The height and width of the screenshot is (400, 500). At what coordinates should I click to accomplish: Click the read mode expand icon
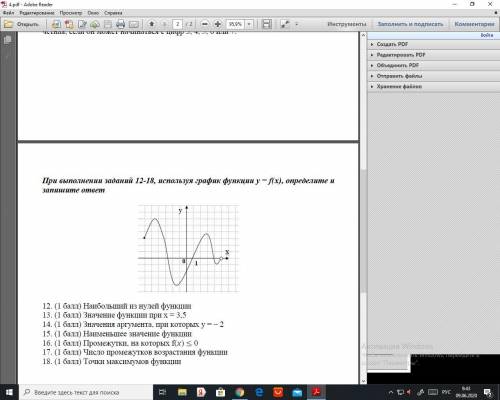point(285,24)
